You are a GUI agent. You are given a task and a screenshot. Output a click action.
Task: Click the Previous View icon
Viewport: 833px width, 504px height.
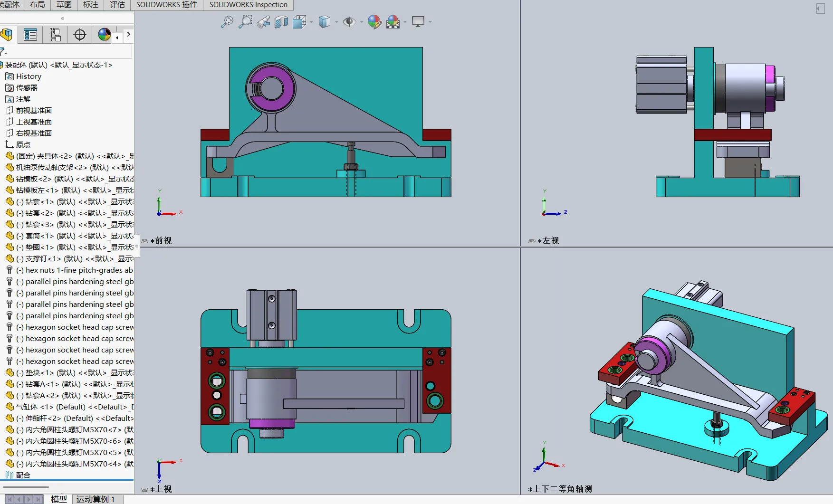pos(263,22)
